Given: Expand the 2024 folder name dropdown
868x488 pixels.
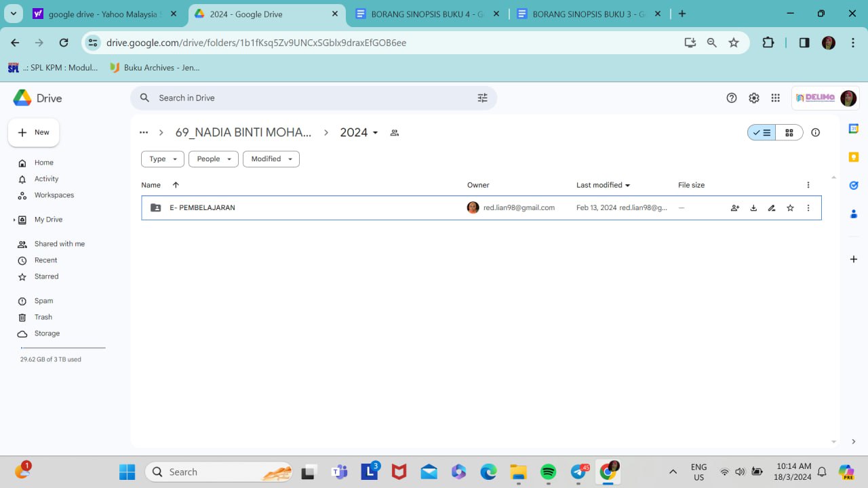Looking at the screenshot, I should (375, 133).
